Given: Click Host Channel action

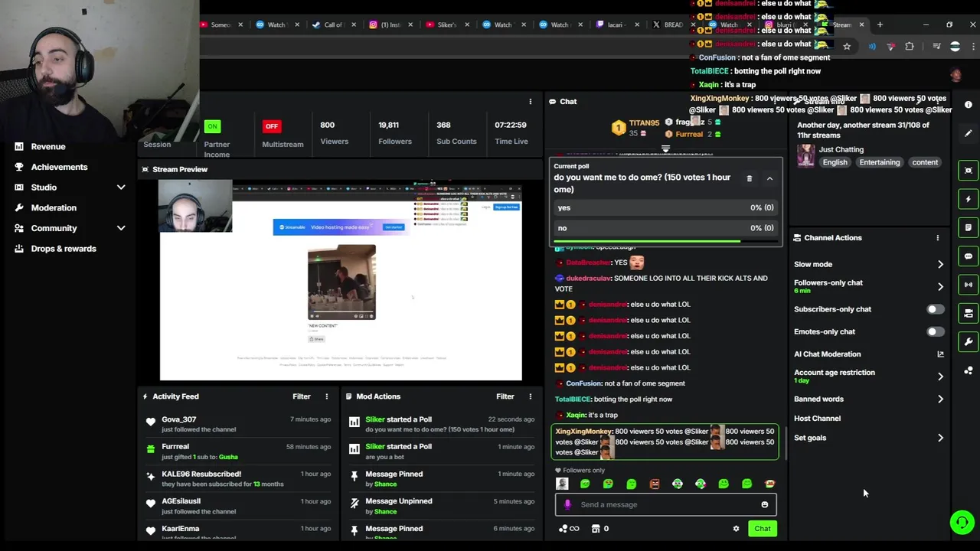Looking at the screenshot, I should [817, 419].
